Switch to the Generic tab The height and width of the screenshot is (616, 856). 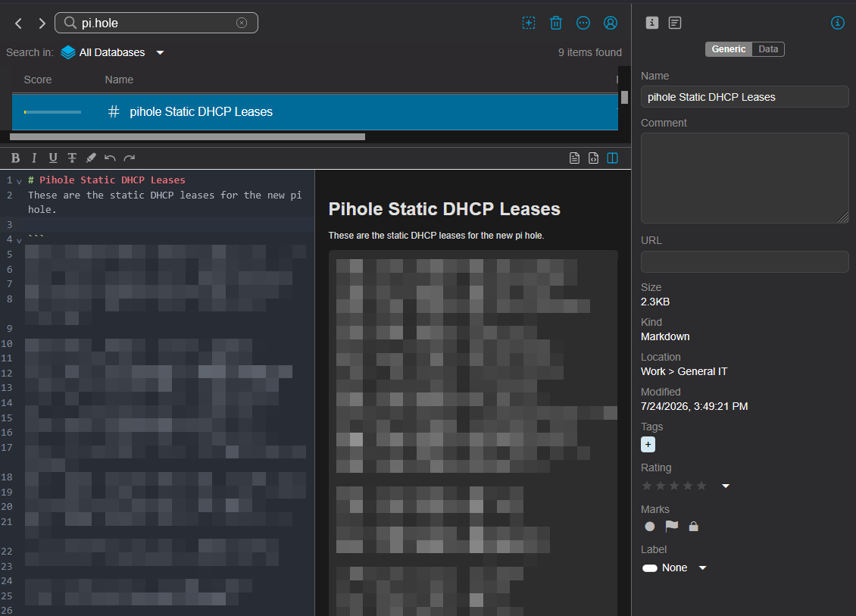click(x=728, y=49)
